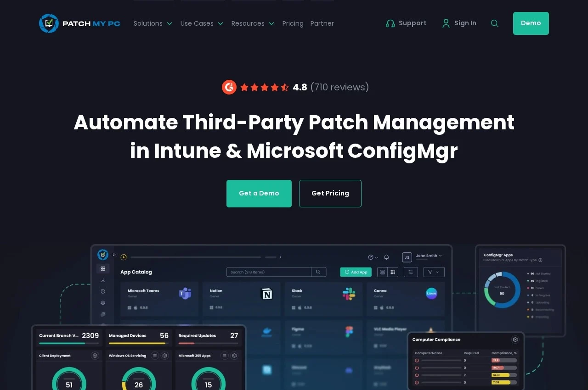Switch App Catalog to list view
The height and width of the screenshot is (390, 588).
point(383,272)
